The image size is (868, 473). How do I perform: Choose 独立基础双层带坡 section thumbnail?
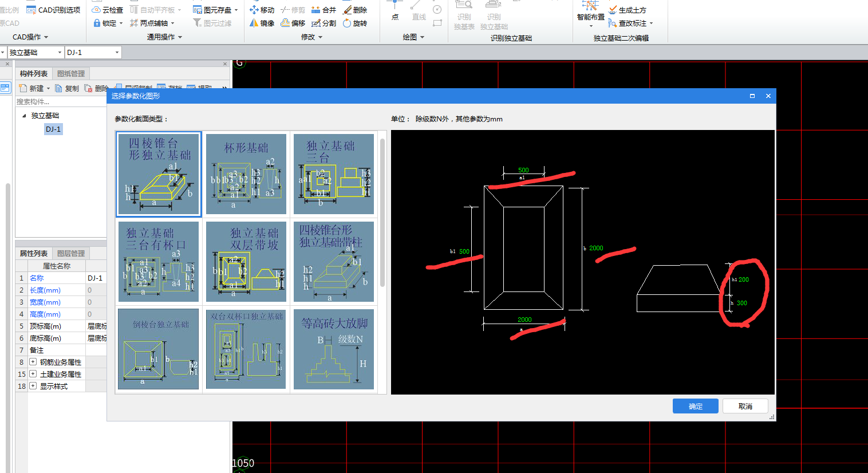[246, 262]
